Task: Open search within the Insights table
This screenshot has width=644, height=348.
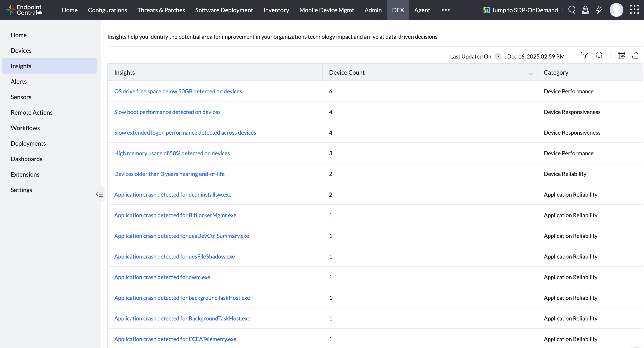Action: pos(600,55)
